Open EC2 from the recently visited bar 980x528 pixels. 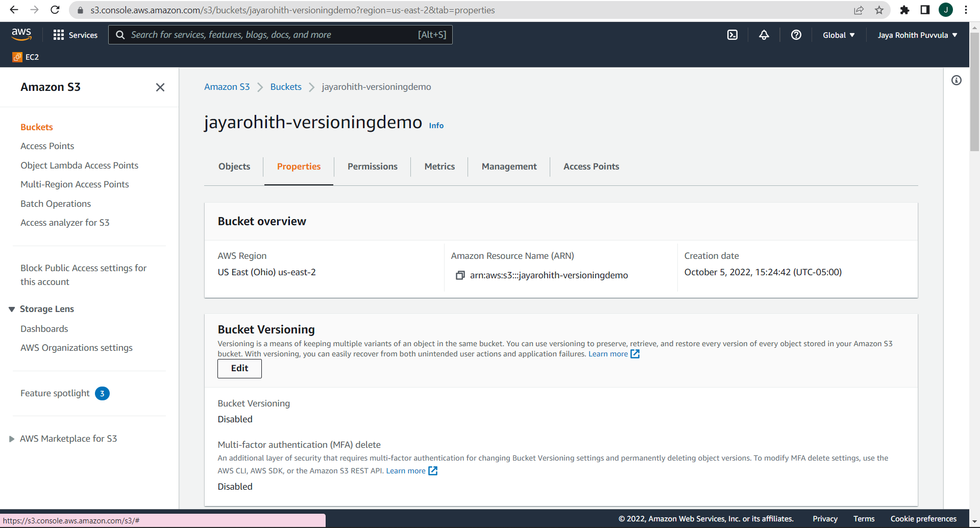pyautogui.click(x=26, y=57)
